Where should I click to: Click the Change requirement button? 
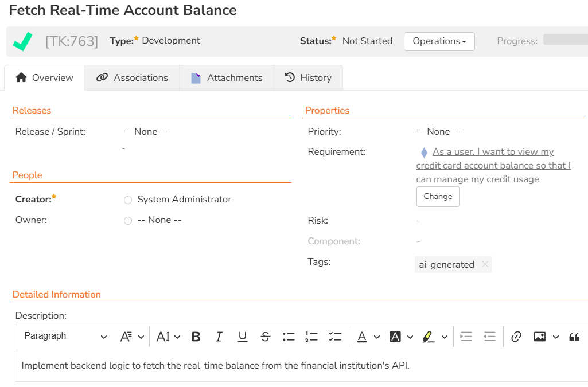coord(438,197)
